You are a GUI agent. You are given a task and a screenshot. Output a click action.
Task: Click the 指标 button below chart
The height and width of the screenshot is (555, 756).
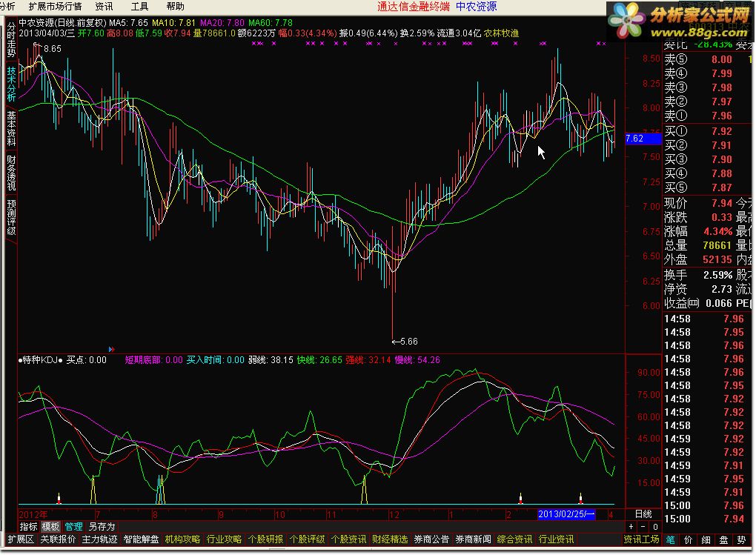28,527
